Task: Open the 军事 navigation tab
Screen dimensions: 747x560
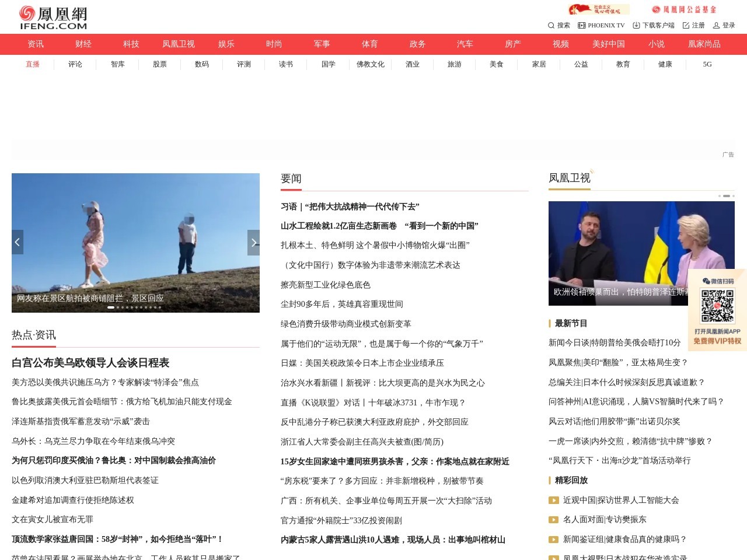Action: pos(322,44)
